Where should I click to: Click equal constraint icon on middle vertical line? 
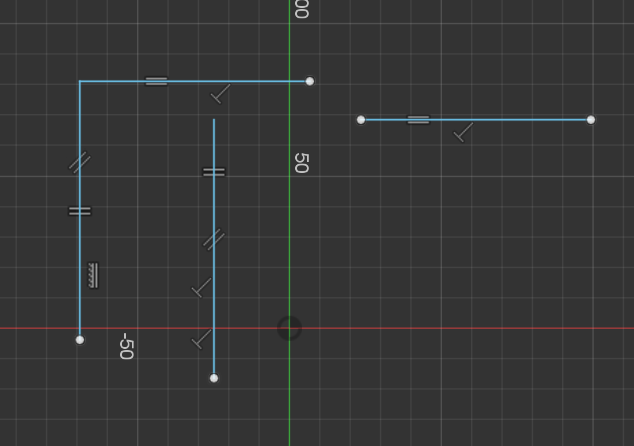214,172
